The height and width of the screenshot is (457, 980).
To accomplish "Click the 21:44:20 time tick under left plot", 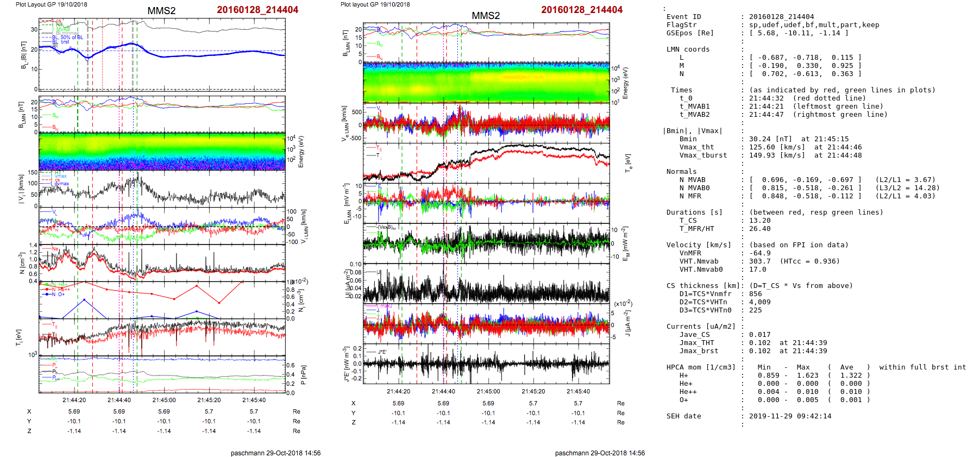I will [74, 400].
